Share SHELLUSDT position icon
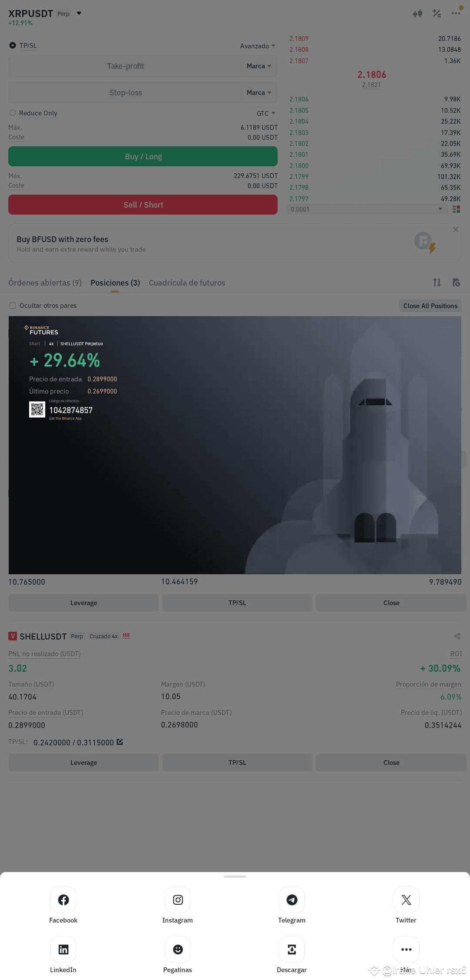Image resolution: width=470 pixels, height=980 pixels. tap(457, 636)
